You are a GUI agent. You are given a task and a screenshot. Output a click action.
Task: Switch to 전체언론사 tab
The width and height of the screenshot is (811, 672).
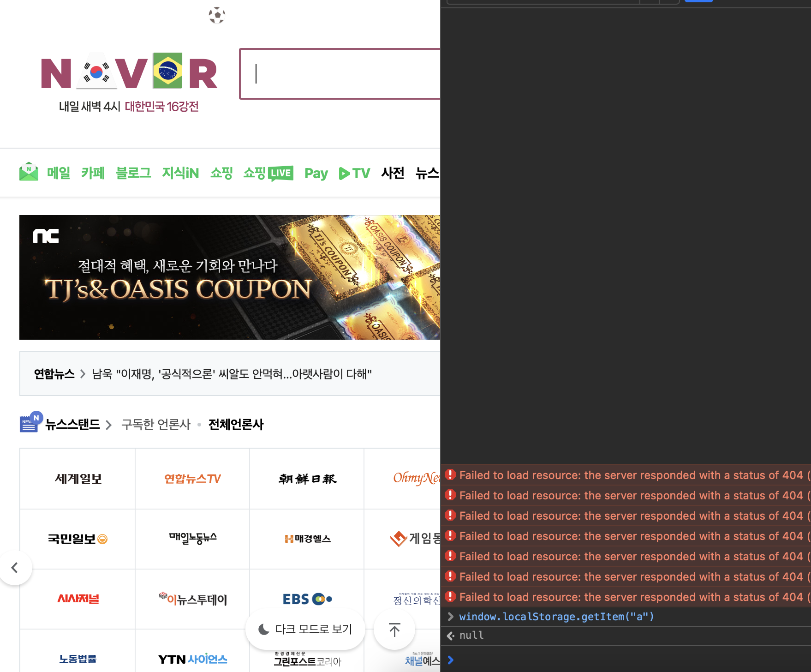point(236,425)
